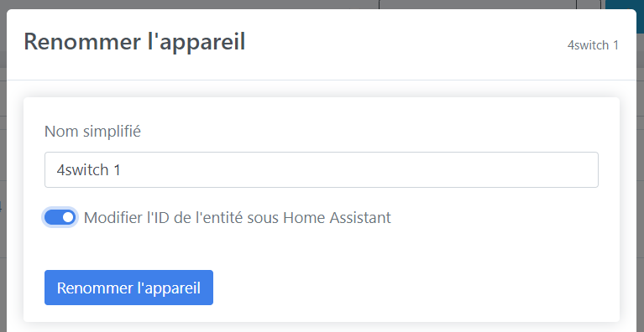Click the dark teal button behind the dialog
This screenshot has width=644, height=332.
[x=625, y=18]
